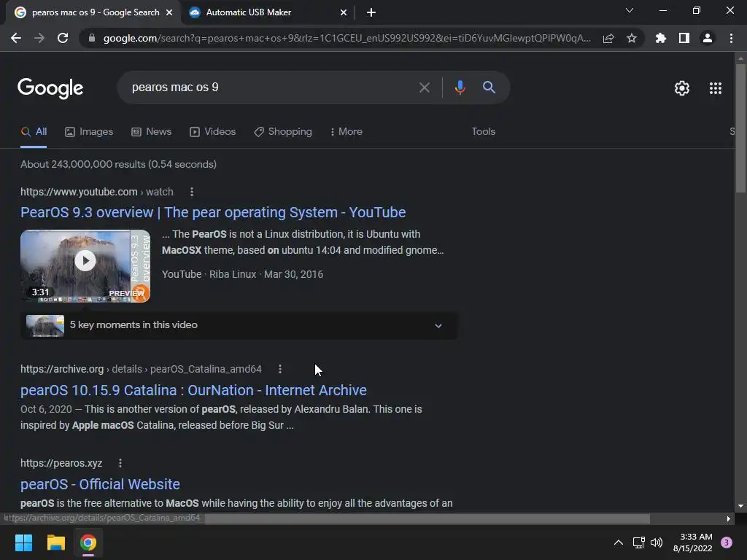Open the Chrome three-dot menu
The height and width of the screenshot is (560, 747).
coord(731,38)
